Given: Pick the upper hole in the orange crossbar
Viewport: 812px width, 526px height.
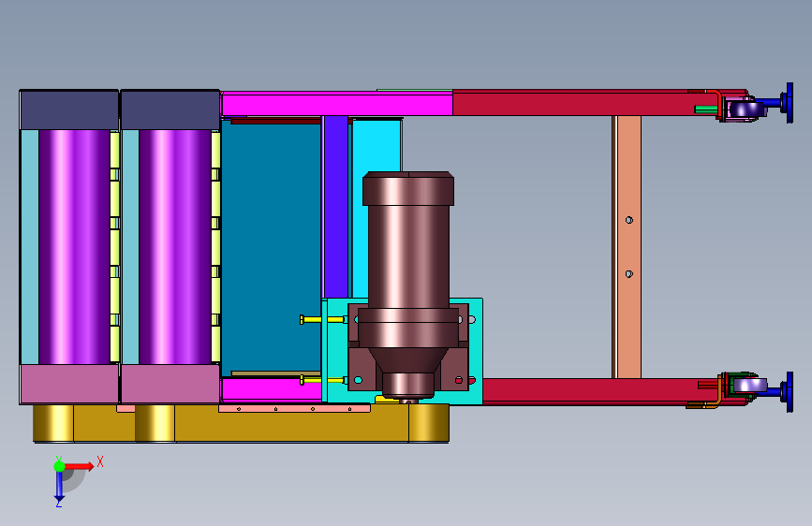Looking at the screenshot, I should click(x=629, y=220).
